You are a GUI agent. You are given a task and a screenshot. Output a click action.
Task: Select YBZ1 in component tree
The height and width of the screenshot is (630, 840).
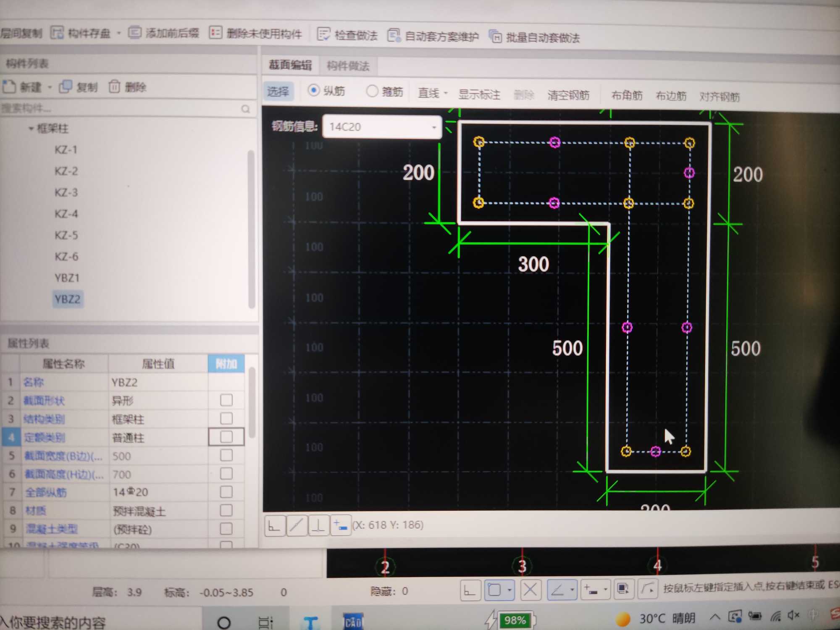[x=67, y=278]
